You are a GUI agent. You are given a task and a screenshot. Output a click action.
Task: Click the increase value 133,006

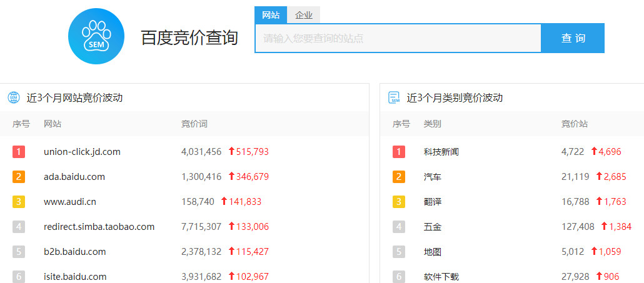coord(252,227)
